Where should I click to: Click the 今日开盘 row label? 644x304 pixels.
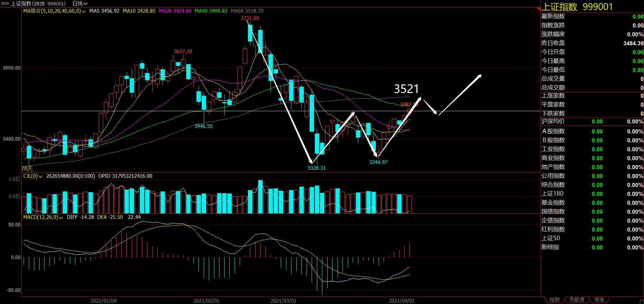(553, 52)
